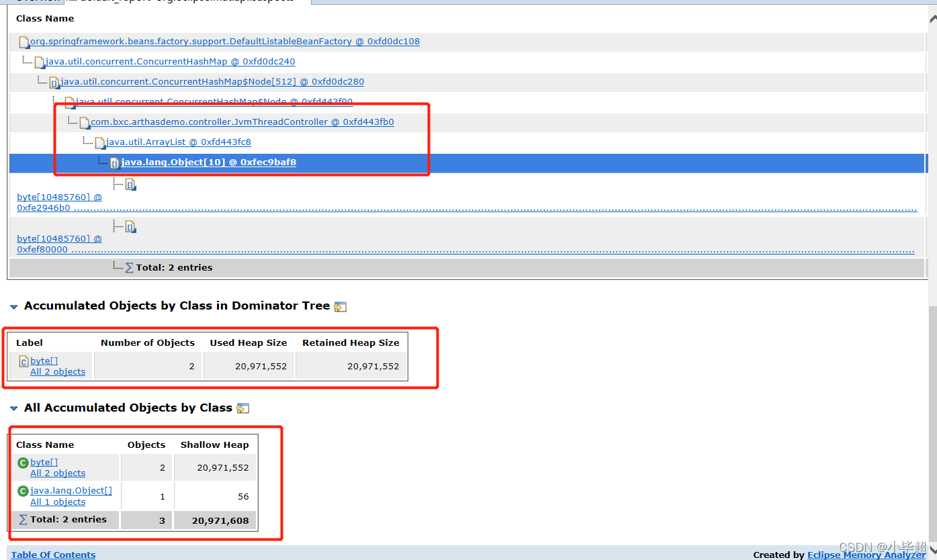Click ConcurrentHashMap @ 0xfd0dc240 object icon

click(40, 63)
